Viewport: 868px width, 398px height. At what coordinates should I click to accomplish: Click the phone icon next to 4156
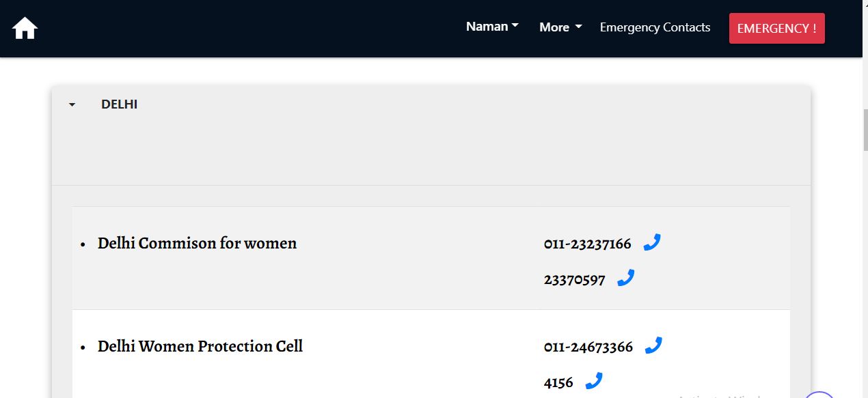coord(593,380)
